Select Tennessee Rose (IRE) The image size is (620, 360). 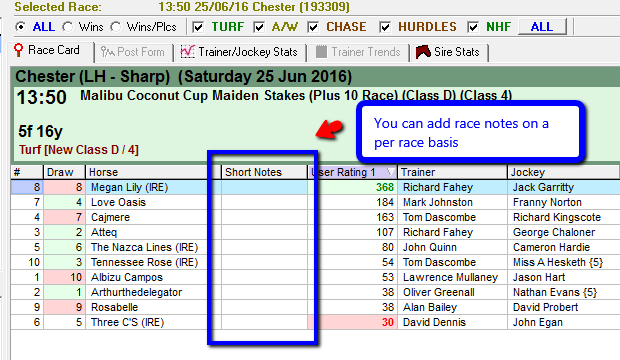[x=144, y=262]
